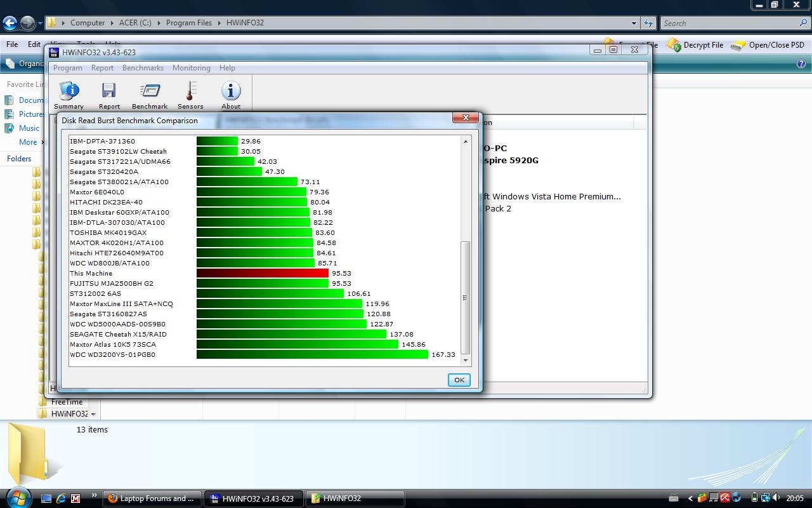Select Seagate ST380021A/ATA100 entry
The height and width of the screenshot is (508, 812).
coord(119,182)
